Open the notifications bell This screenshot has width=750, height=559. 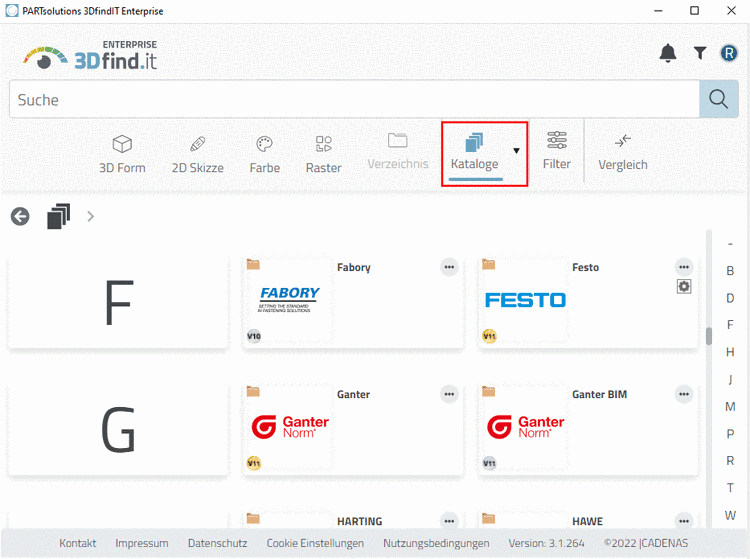(668, 54)
